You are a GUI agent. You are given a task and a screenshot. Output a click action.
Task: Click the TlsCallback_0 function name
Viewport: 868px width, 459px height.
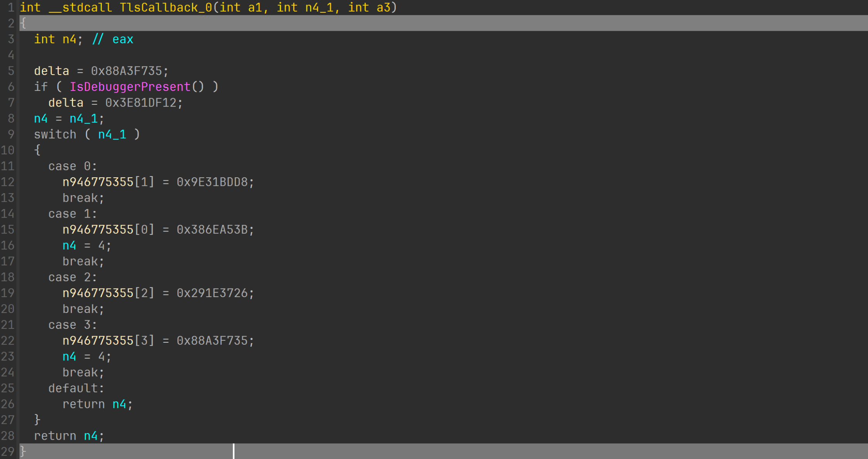click(x=166, y=7)
